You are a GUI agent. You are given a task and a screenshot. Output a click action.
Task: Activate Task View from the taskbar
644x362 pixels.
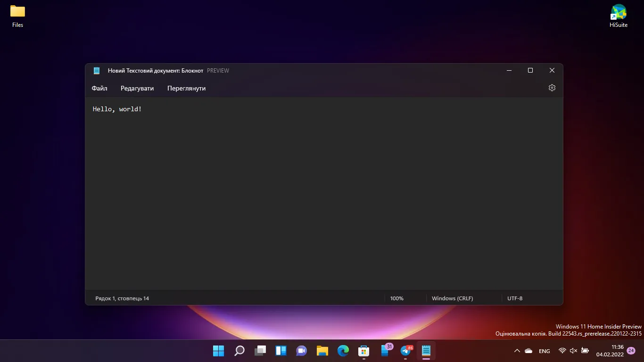pyautogui.click(x=260, y=351)
